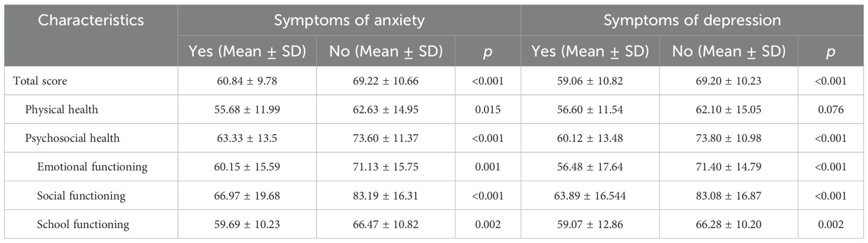Click the 62.63 ± 14.95 cell

[x=386, y=110]
